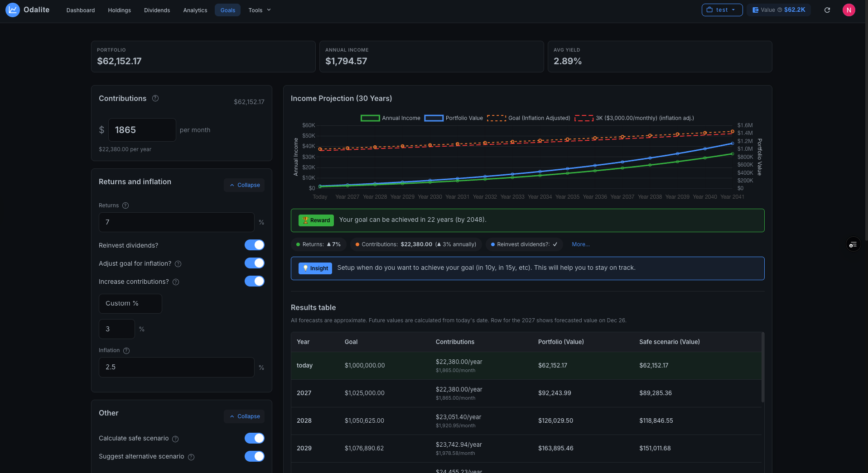Click help icon beside Increase contributions

[x=176, y=282]
